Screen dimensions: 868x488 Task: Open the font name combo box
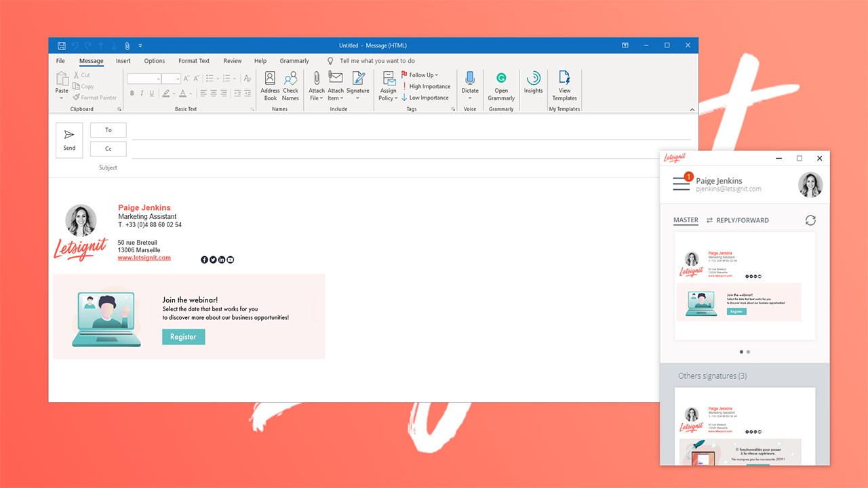[x=144, y=79]
